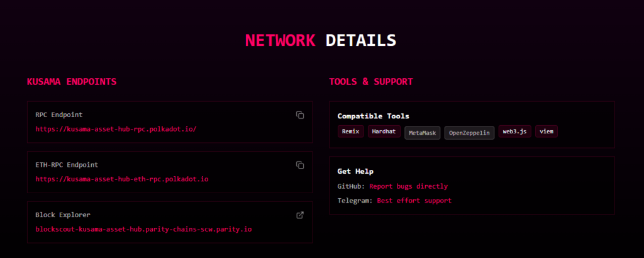
Task: Click the ETH-RPC Endpoint label
Action: pos(67,165)
